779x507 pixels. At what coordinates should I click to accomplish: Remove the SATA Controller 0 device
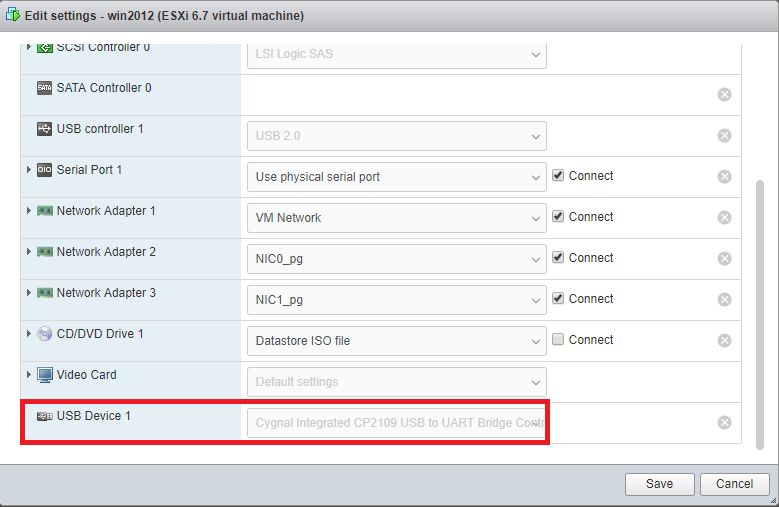(724, 94)
